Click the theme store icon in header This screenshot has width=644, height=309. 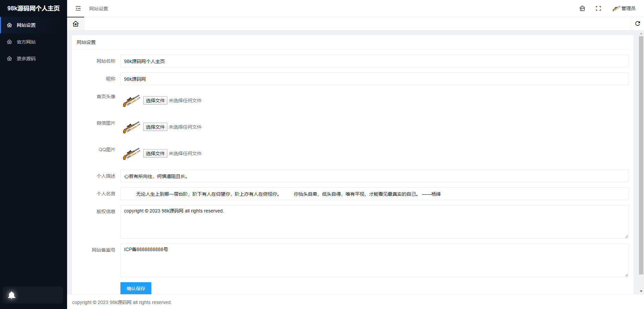tap(582, 8)
